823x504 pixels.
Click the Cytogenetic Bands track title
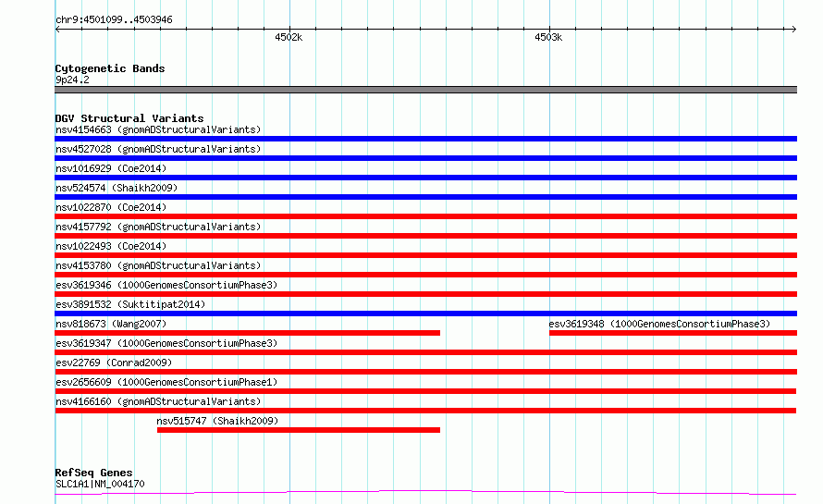[110, 68]
